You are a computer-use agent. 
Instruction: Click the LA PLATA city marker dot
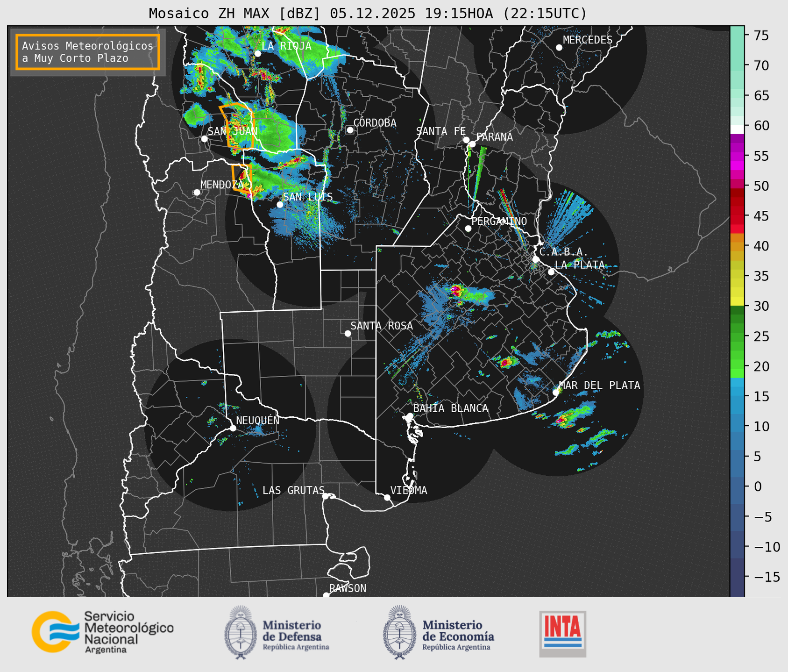click(x=551, y=272)
